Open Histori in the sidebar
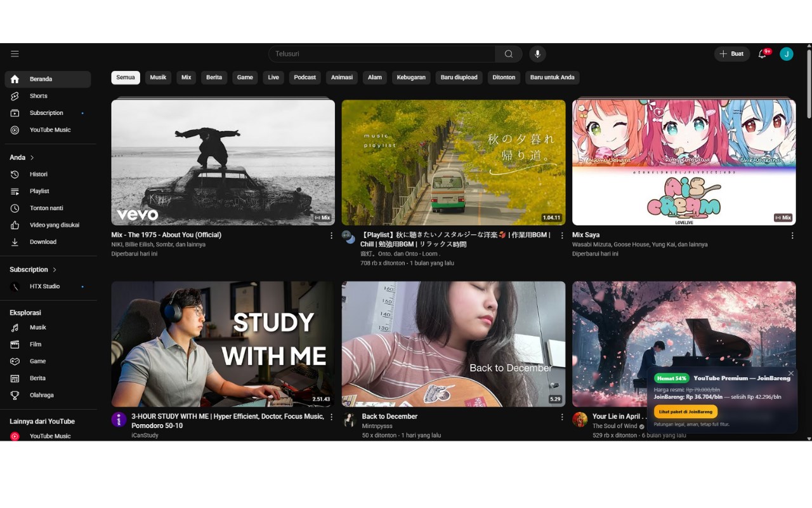 (x=48, y=174)
